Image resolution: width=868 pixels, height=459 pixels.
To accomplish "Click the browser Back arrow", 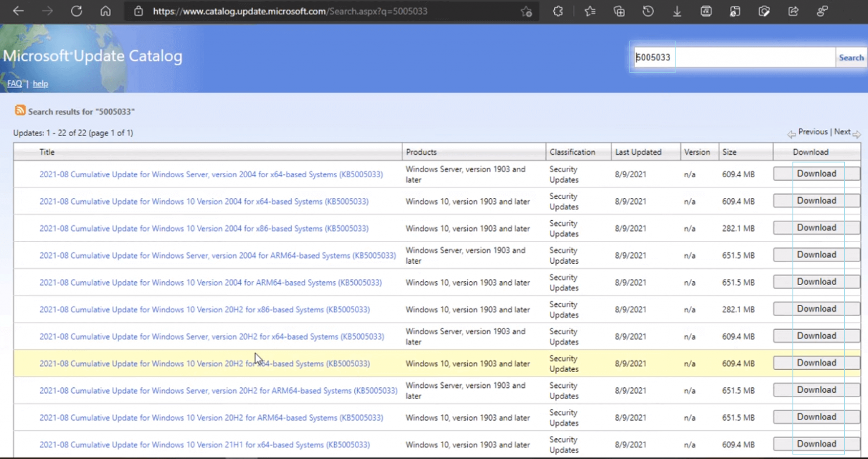I will tap(18, 11).
